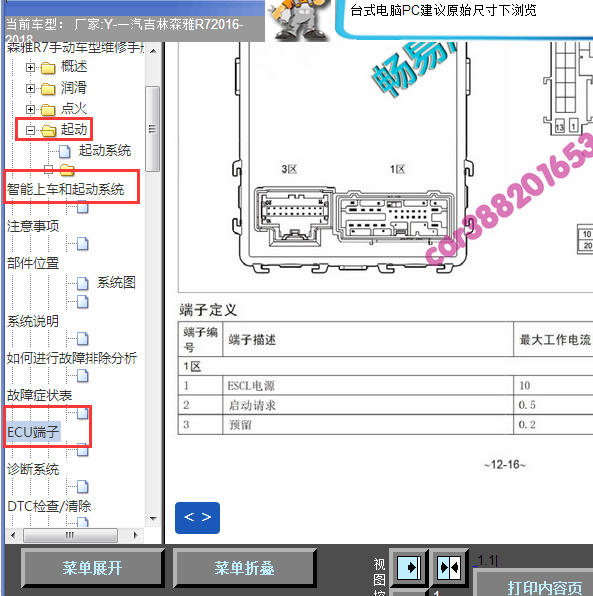Click the 端子描述 column header
This screenshot has height=596, width=593.
(368, 339)
